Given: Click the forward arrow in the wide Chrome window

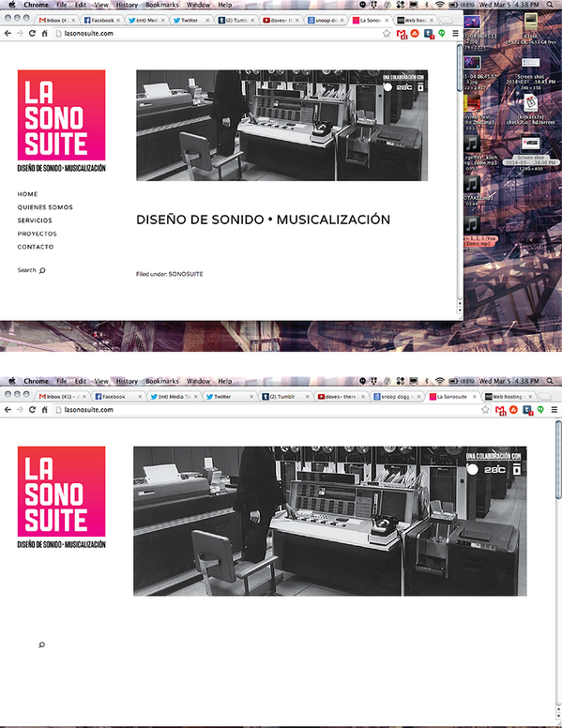Looking at the screenshot, I should 20,409.
